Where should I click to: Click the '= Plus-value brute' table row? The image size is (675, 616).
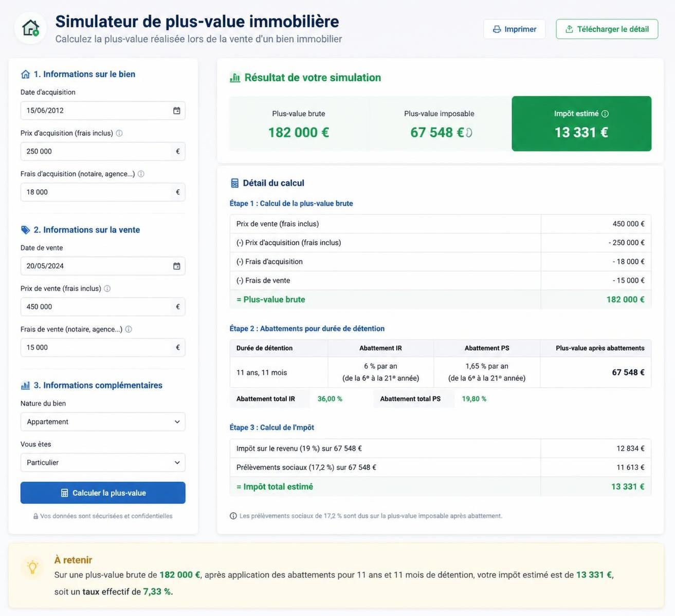point(441,299)
